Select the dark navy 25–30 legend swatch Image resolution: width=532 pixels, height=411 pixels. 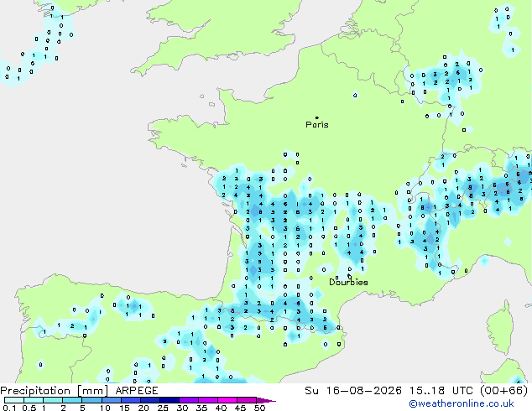click(170, 400)
